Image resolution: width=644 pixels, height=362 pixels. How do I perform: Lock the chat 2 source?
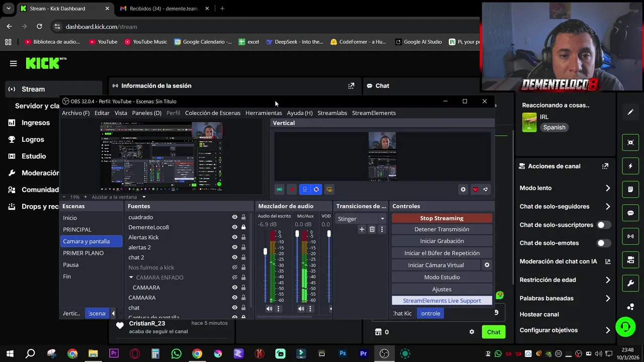click(244, 257)
